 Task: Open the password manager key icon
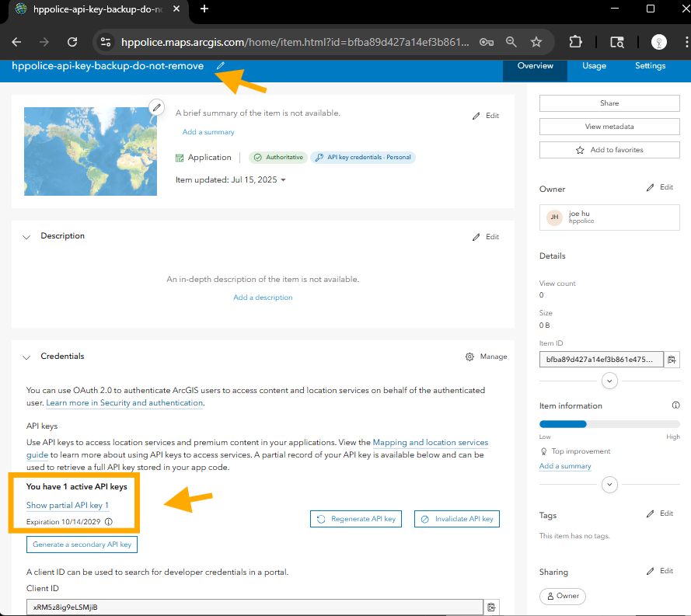[x=487, y=42]
